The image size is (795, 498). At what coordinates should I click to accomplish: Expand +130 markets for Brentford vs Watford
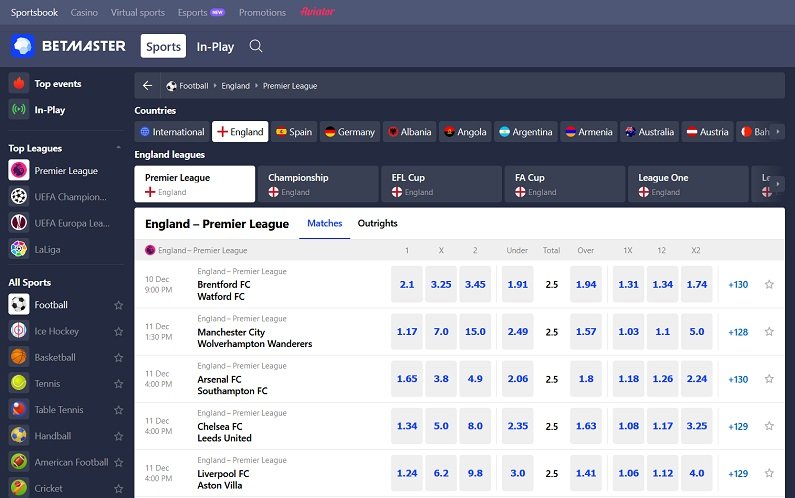[738, 284]
